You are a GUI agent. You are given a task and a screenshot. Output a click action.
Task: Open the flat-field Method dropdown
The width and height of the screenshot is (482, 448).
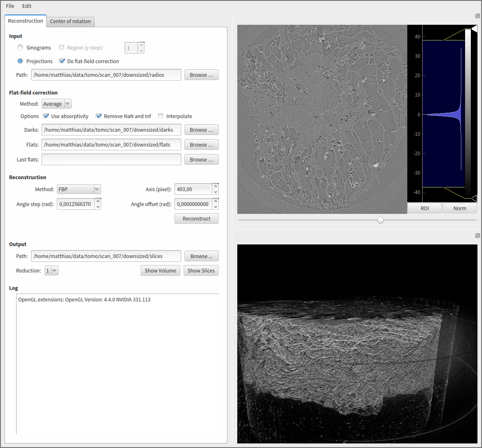point(57,104)
